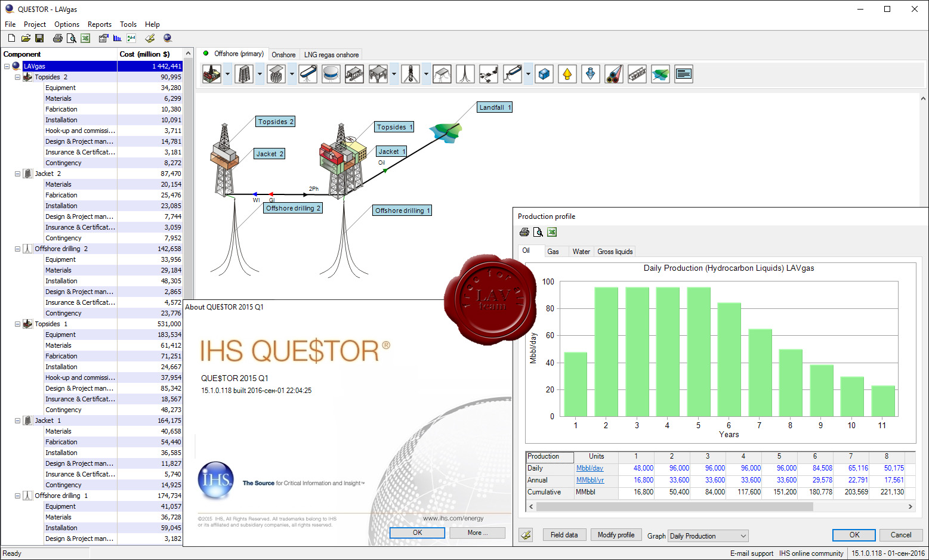
Task: Open print preview in the main toolbar
Action: [x=71, y=38]
